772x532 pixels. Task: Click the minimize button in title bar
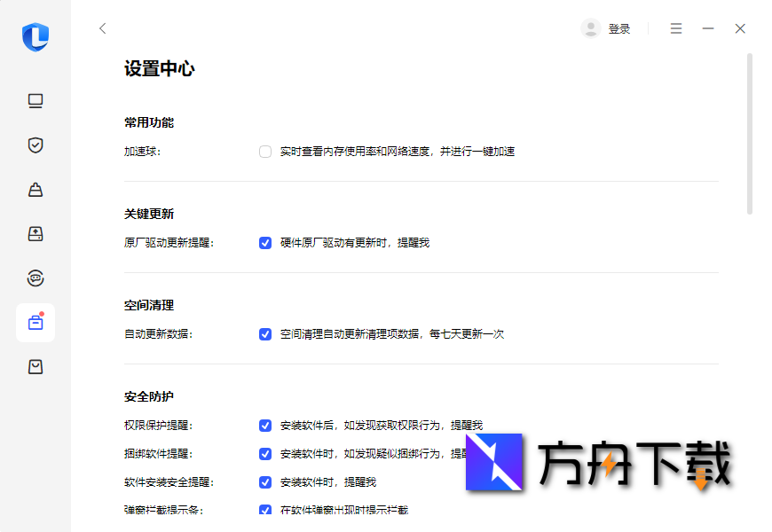pos(708,27)
